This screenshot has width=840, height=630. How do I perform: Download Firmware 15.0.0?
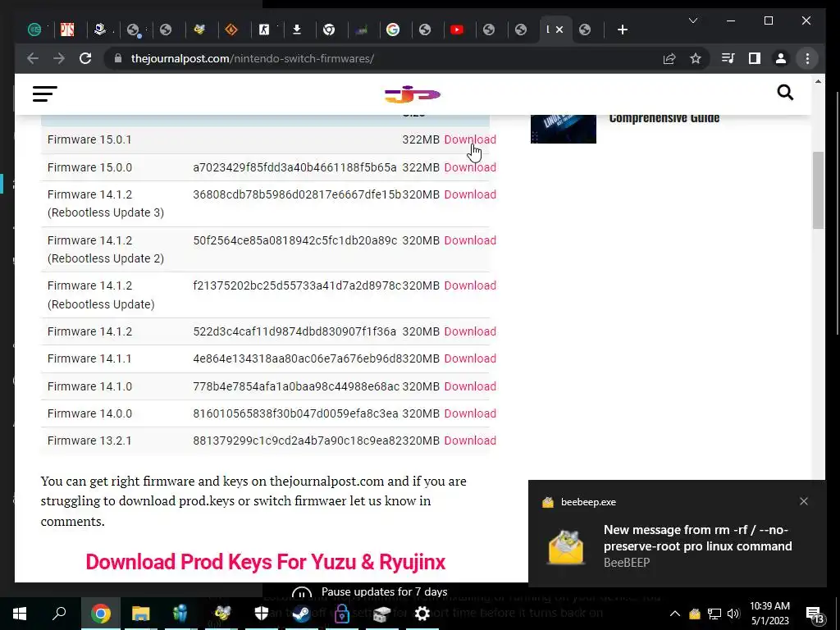(x=470, y=167)
